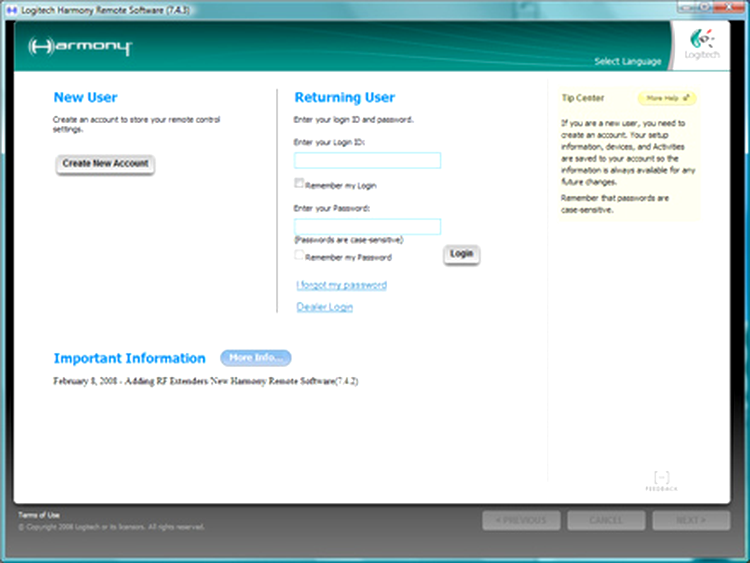
Task: Click More Help in Tip Center
Action: [x=667, y=98]
